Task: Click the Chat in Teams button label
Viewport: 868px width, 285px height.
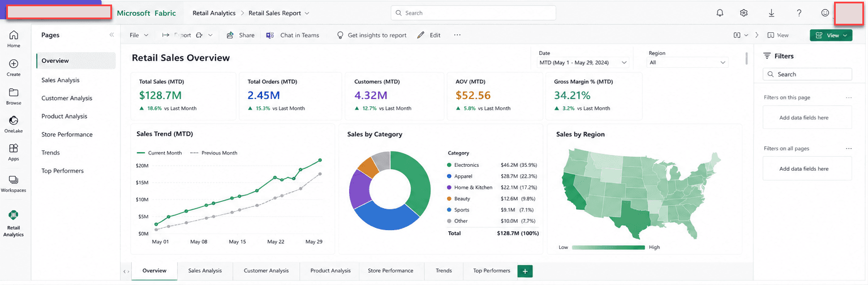Action: 299,35
